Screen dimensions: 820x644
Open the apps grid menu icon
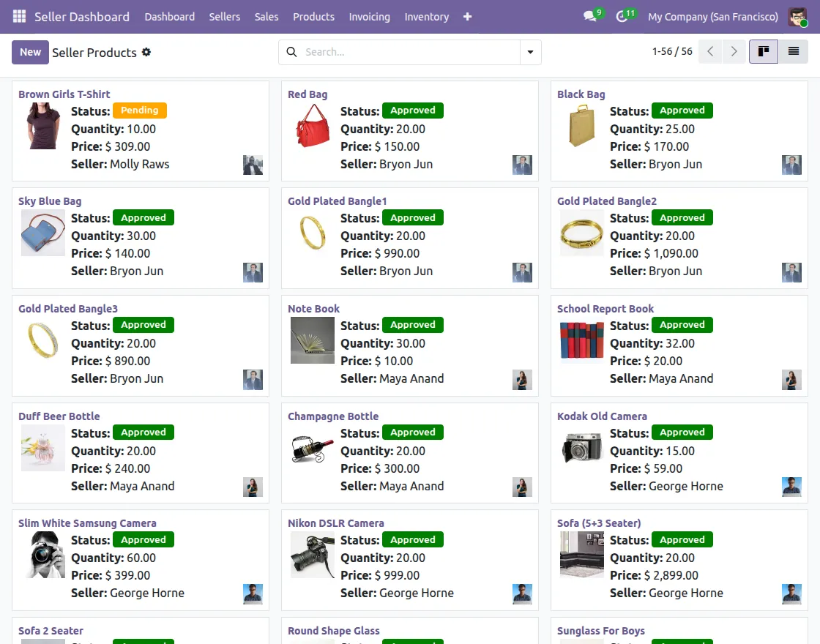(19, 17)
